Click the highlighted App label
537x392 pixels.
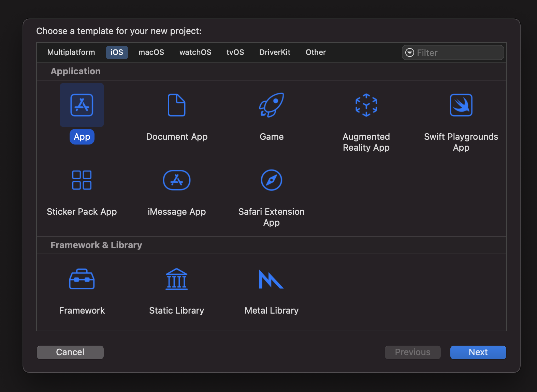coord(82,137)
